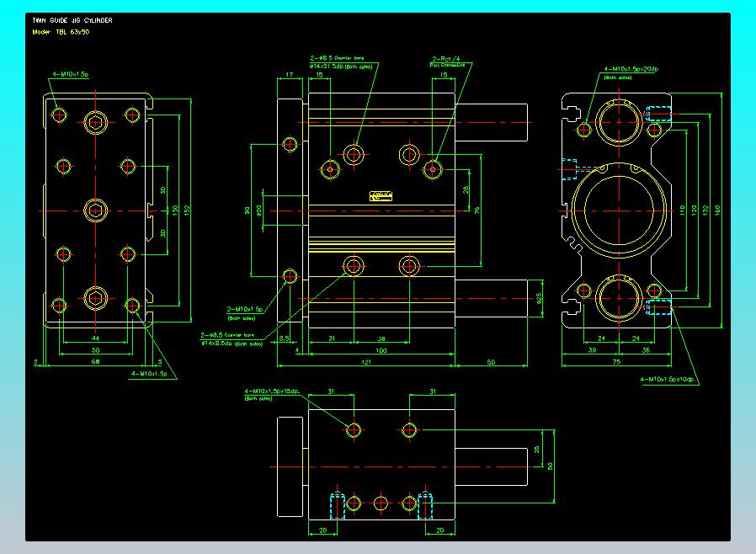Click the "Model: TBL 63x50" label
The height and width of the screenshot is (554, 756).
tap(61, 32)
